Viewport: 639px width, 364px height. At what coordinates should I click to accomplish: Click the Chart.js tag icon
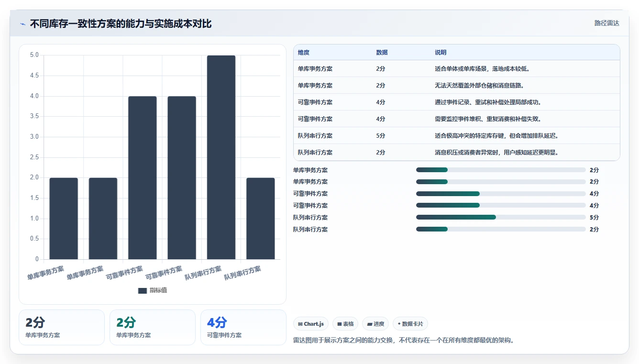coord(300,324)
